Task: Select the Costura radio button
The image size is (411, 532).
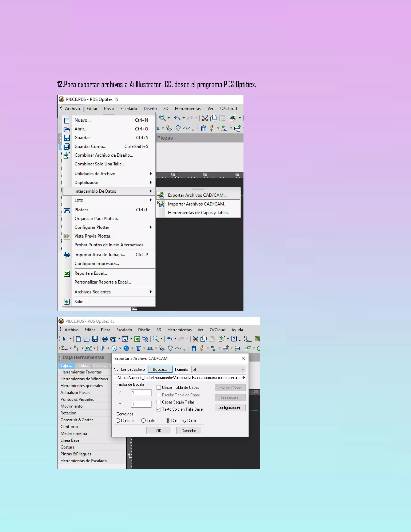Action: [118, 420]
